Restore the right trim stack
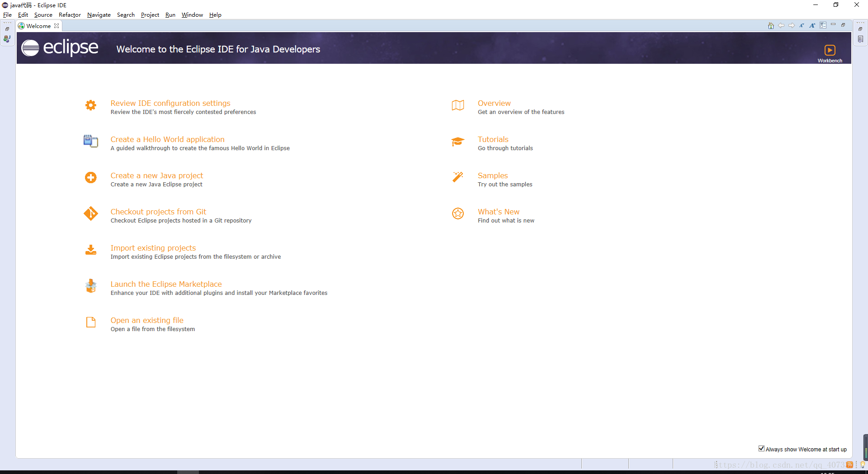 (860, 29)
